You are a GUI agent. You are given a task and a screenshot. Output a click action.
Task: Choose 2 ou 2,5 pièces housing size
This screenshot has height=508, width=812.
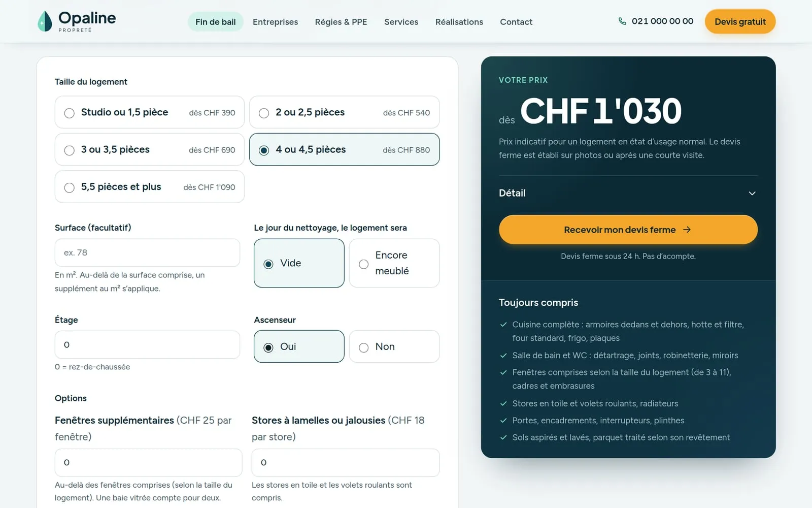[344, 112]
